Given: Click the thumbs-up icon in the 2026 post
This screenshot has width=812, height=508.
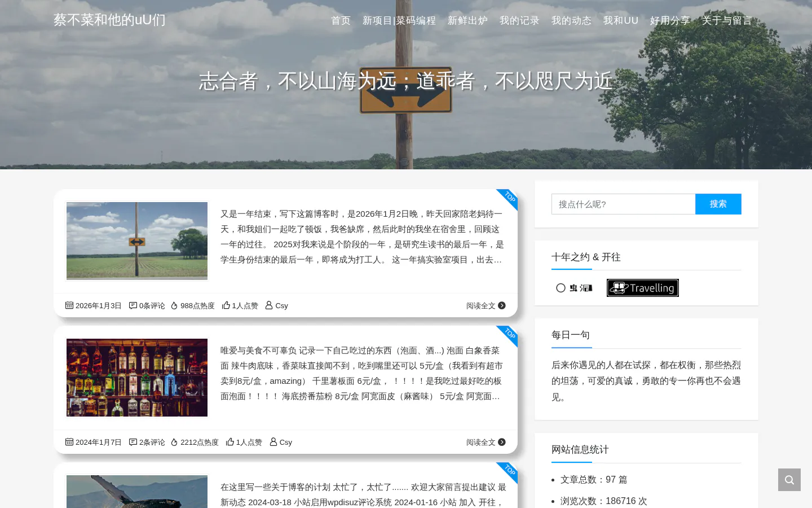Looking at the screenshot, I should coord(226,305).
